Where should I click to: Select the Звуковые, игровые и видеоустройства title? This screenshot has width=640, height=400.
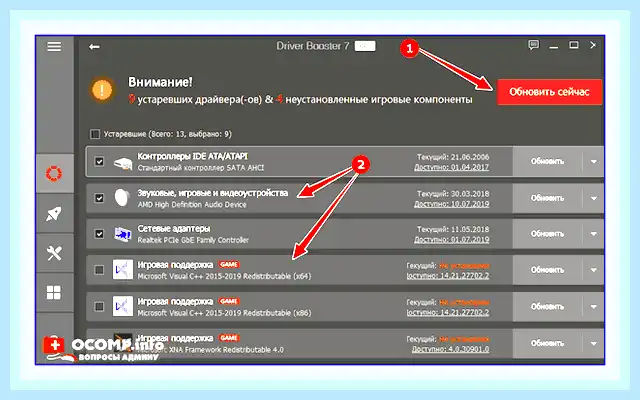tap(212, 193)
